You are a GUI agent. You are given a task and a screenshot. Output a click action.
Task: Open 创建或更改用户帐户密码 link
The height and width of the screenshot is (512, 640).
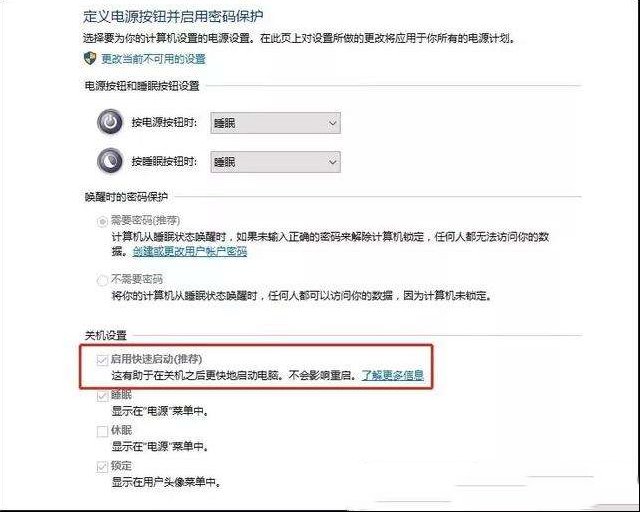tap(190, 251)
